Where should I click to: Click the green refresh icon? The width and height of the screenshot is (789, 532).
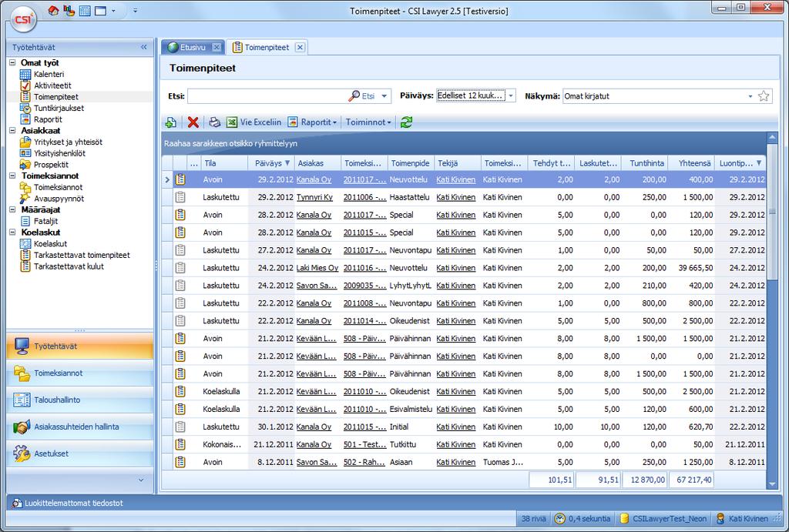coord(406,122)
